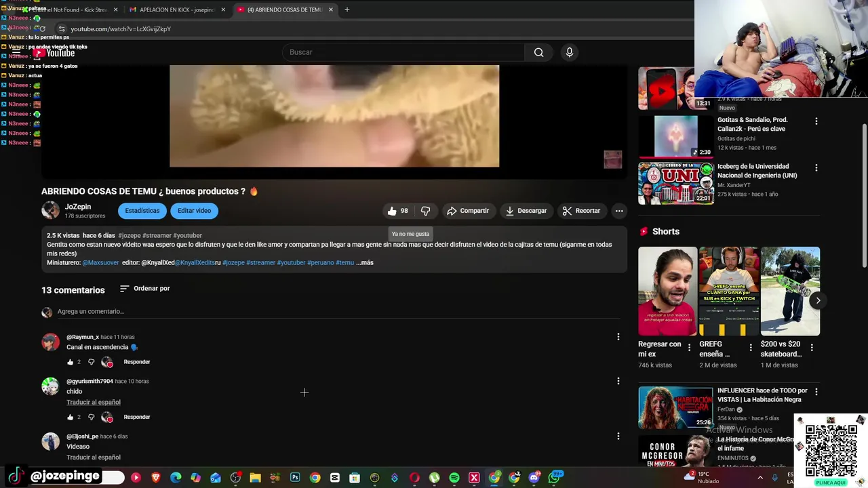868x488 pixels.
Task: Open options for INFLUENCER hace de TODO
Action: (x=816, y=392)
